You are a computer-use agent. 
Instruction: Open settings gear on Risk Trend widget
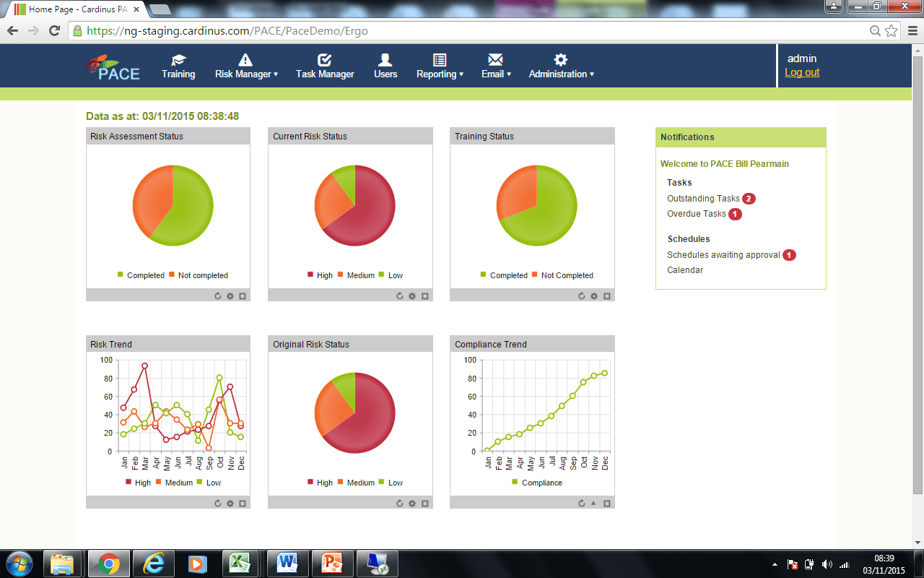[230, 503]
